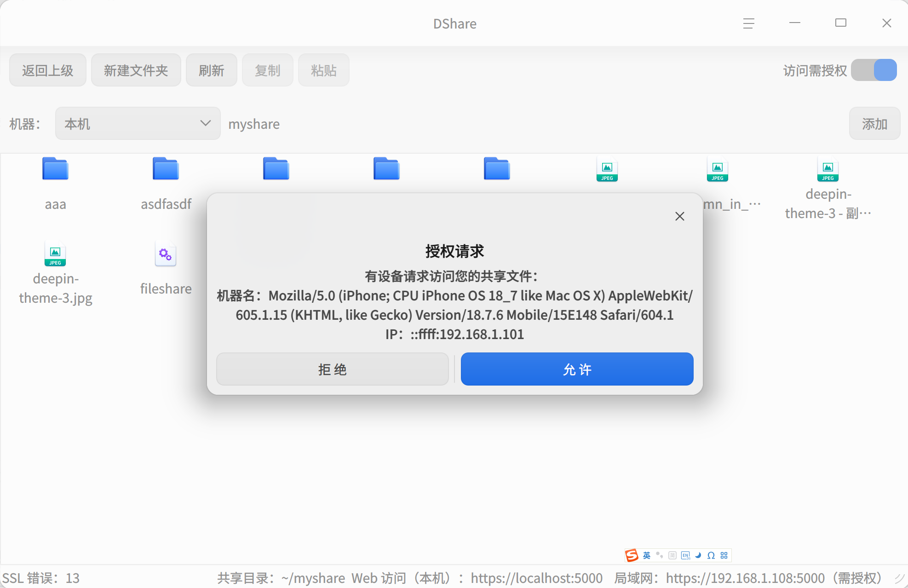
Task: Click the EN keyboard icon in IME bar
Action: [685, 555]
